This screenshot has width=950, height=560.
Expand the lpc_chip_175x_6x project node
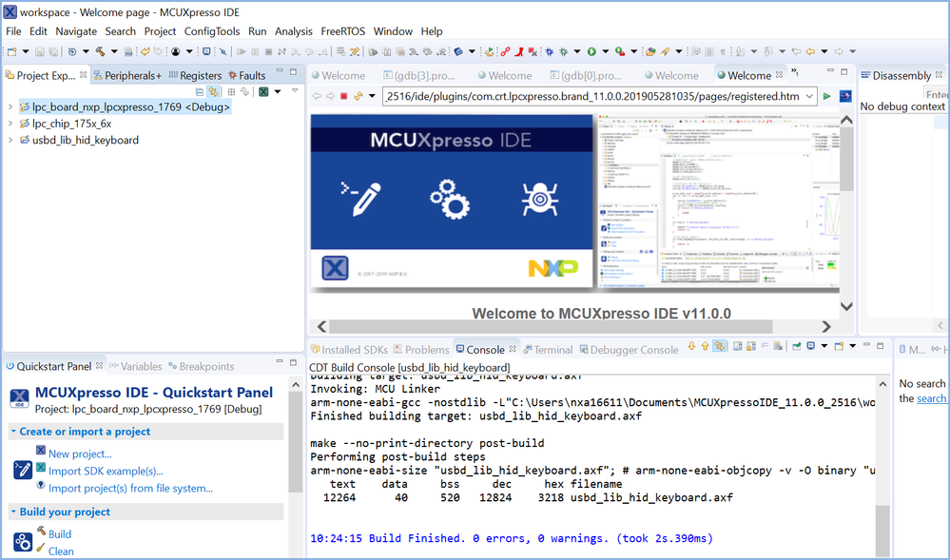10,123
